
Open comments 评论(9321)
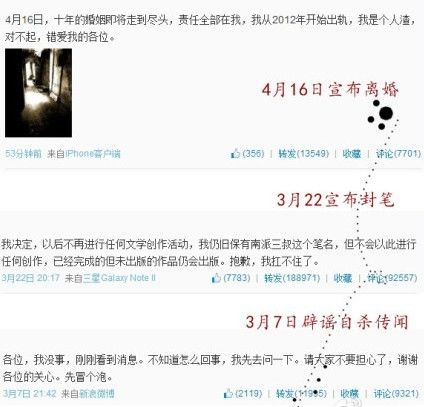(396, 393)
